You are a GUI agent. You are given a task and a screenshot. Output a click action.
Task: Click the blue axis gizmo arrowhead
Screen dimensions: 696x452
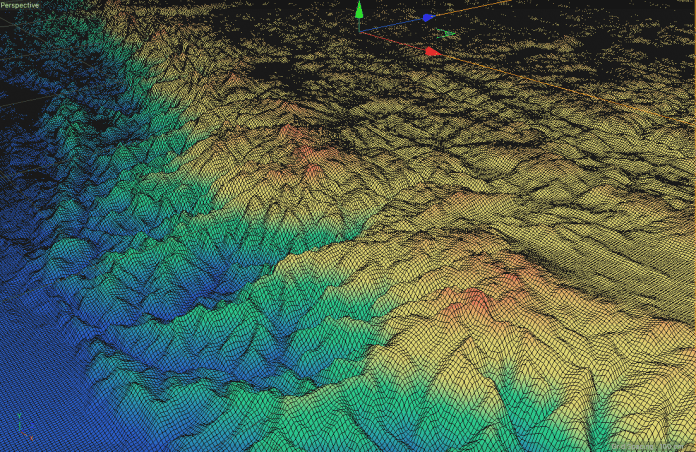tap(427, 17)
